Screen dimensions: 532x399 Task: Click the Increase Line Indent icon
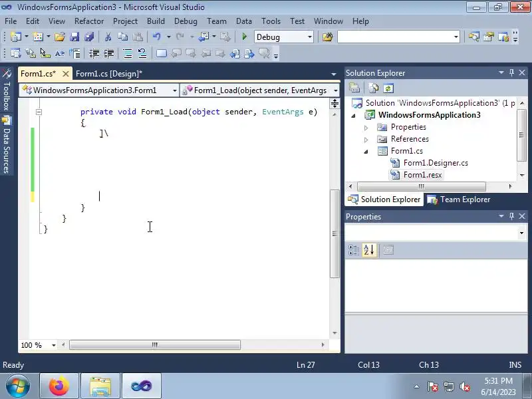coord(108,53)
